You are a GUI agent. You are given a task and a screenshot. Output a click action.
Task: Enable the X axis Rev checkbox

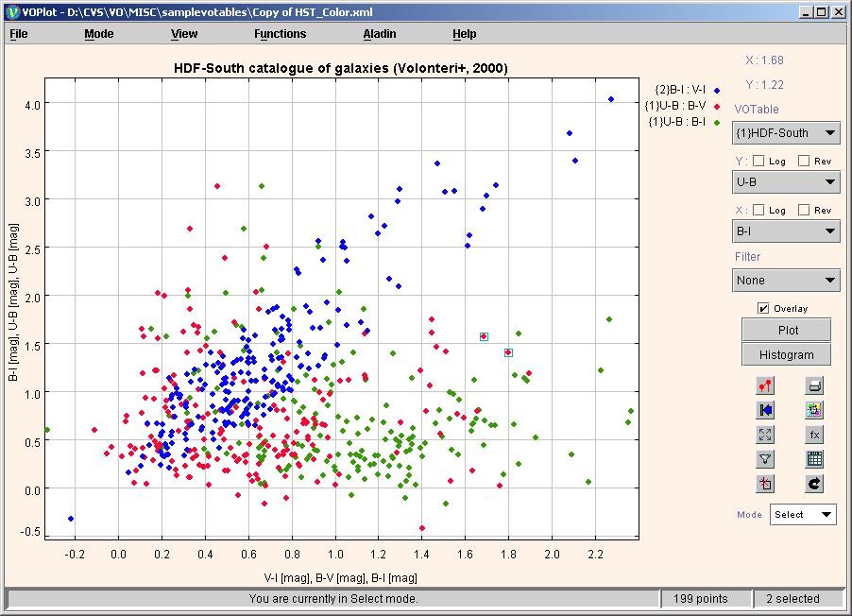pyautogui.click(x=804, y=210)
